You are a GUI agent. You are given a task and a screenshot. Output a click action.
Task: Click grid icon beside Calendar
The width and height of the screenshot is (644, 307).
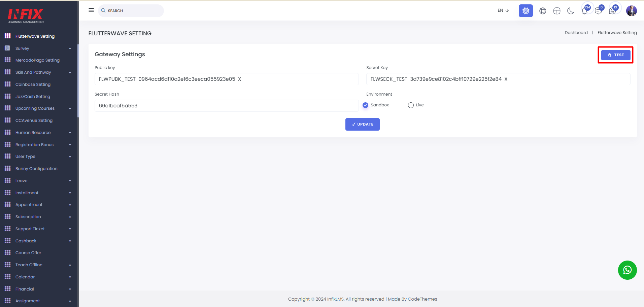click(x=8, y=277)
